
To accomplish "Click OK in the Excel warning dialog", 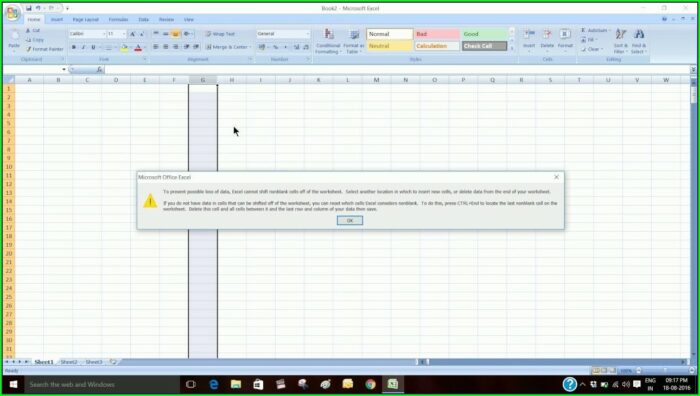I will point(350,221).
